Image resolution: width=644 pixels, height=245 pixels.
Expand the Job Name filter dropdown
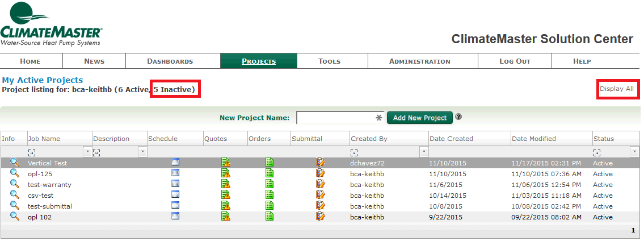click(x=87, y=152)
